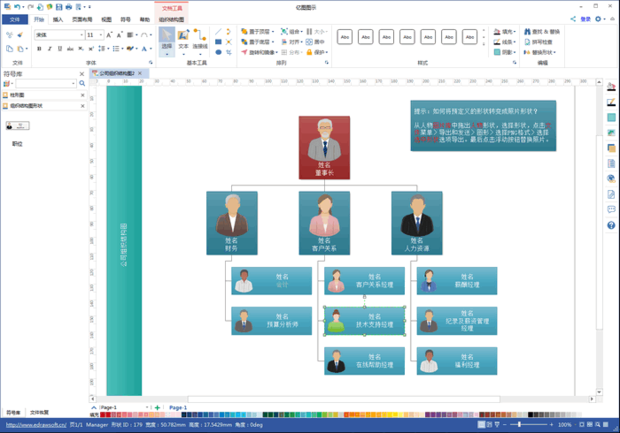Open the top fill-style side panel icon
This screenshot has height=433, width=620.
[611, 87]
